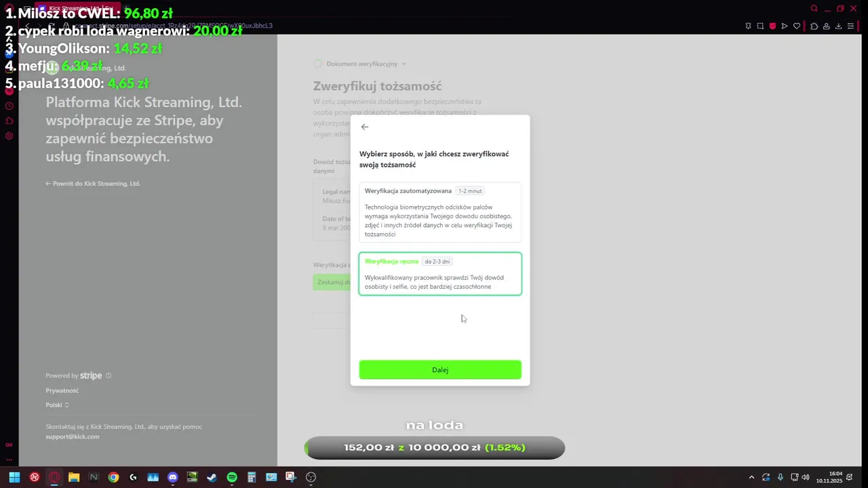Select the Weryfikacja ręczna option card
Screen dimensions: 868x488
440,274
